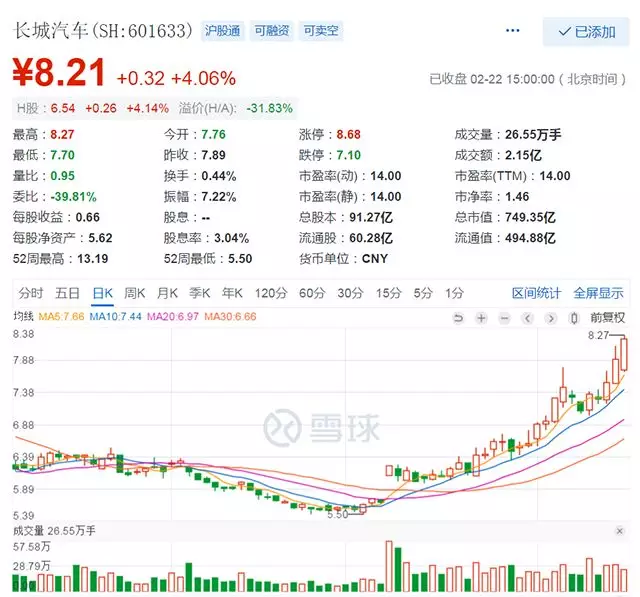Click the 市净率 value 1.46
Screen dimensions: 640x597
517,197
